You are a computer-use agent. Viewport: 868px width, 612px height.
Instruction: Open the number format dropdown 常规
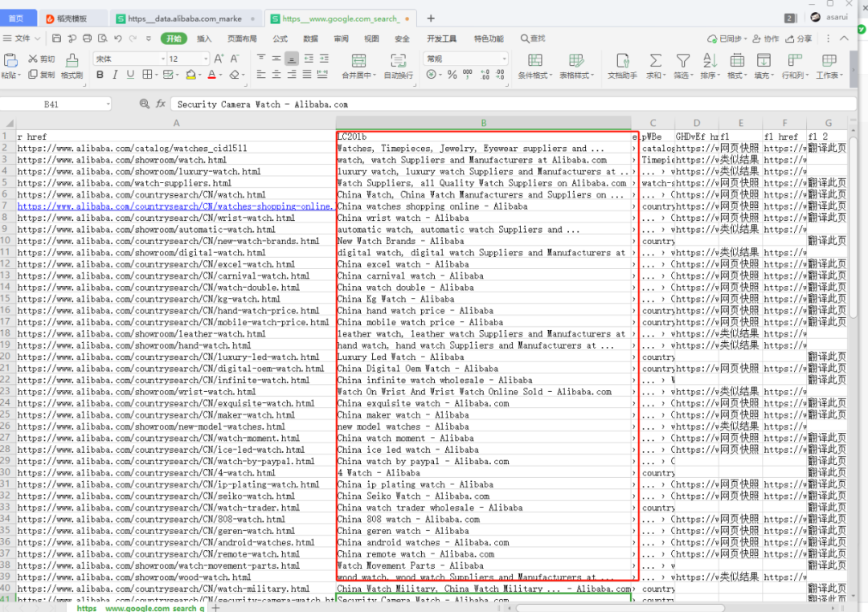(504, 59)
